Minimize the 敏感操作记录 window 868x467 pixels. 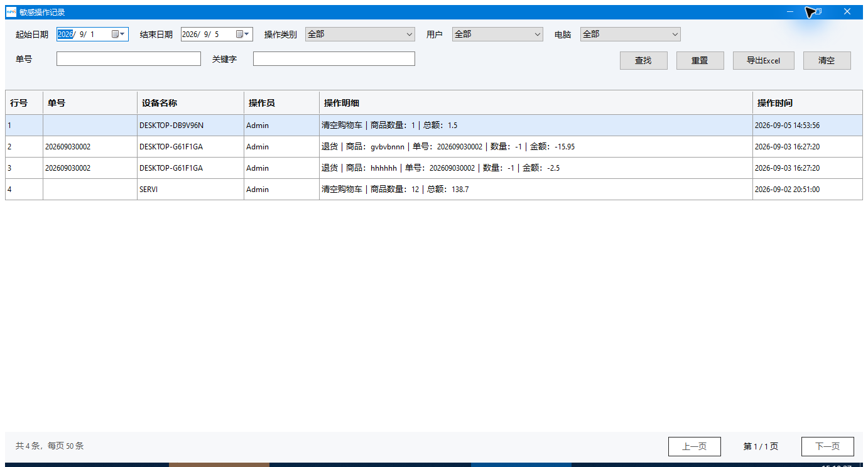click(790, 12)
